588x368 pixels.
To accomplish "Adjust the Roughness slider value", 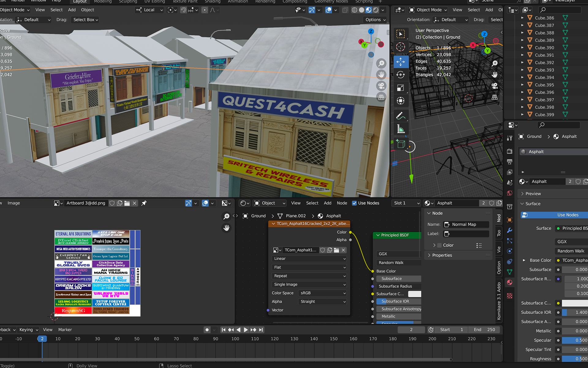I will [574, 359].
